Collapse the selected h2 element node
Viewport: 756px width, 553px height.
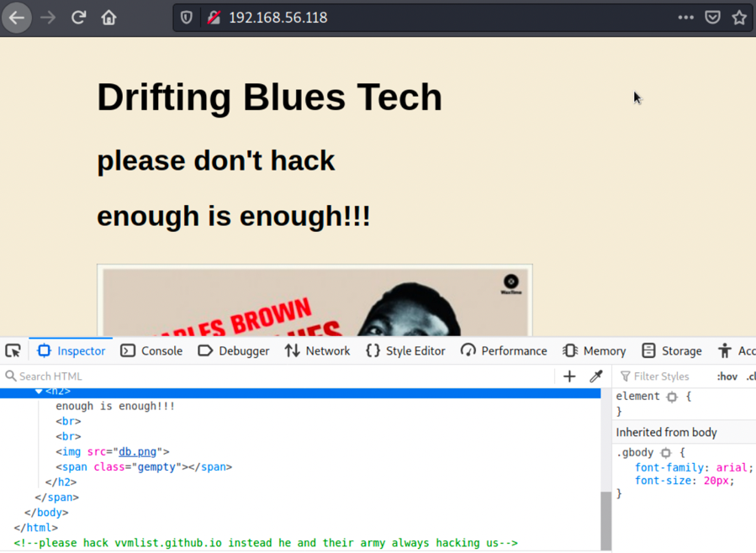pyautogui.click(x=39, y=392)
